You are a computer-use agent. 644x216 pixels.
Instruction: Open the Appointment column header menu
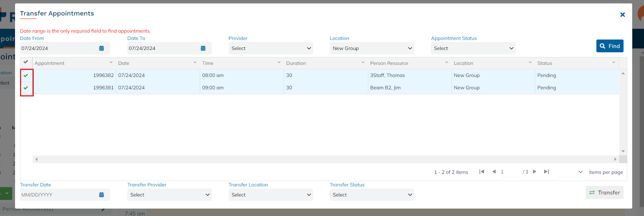[111, 63]
